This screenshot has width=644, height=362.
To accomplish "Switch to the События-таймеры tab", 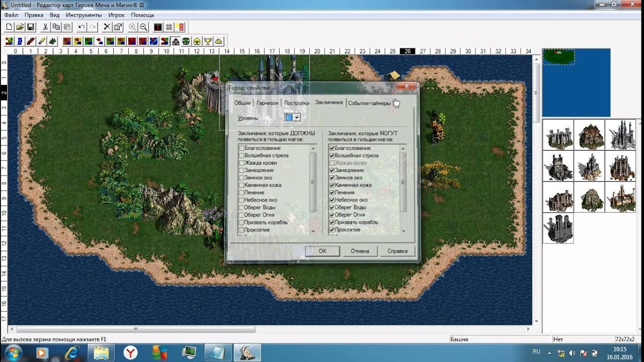I will (x=369, y=103).
